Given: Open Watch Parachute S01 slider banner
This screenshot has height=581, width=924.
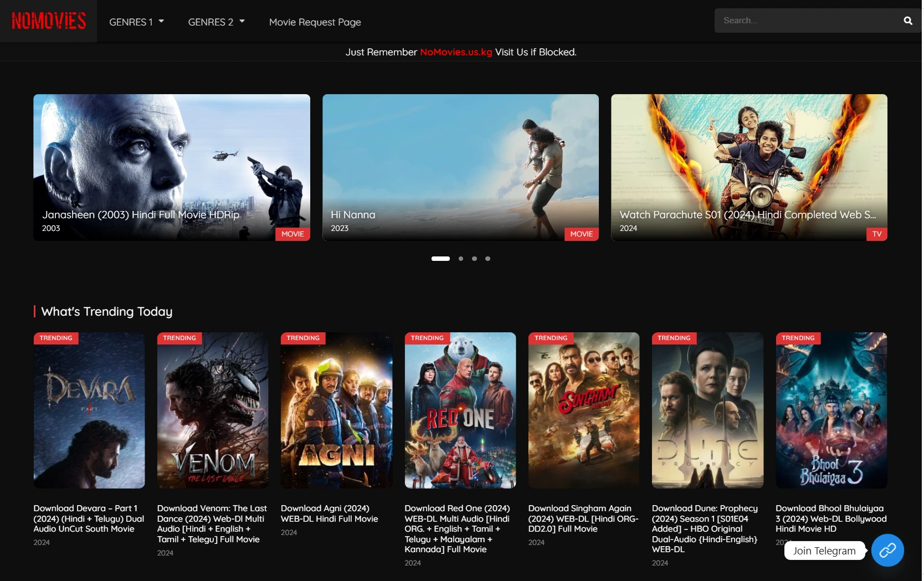Looking at the screenshot, I should click(x=749, y=167).
